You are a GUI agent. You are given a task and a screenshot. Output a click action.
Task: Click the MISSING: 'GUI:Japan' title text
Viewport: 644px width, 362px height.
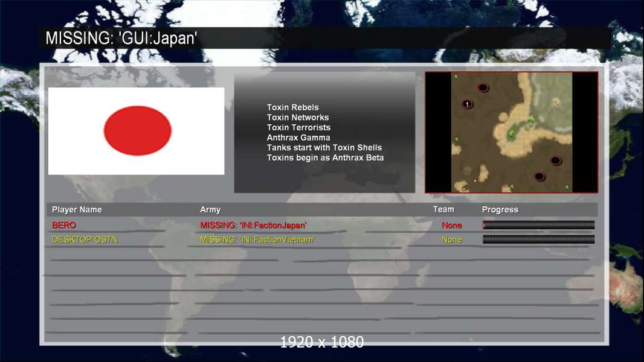pyautogui.click(x=121, y=38)
